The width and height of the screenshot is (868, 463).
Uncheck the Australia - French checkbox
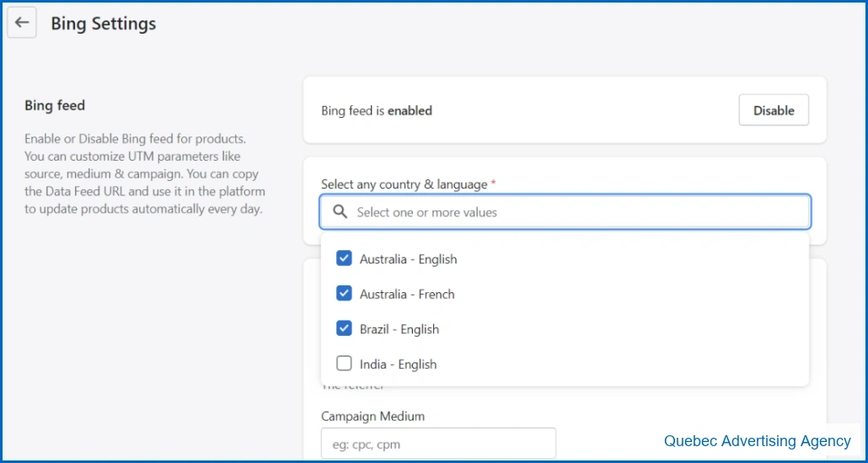coord(345,294)
